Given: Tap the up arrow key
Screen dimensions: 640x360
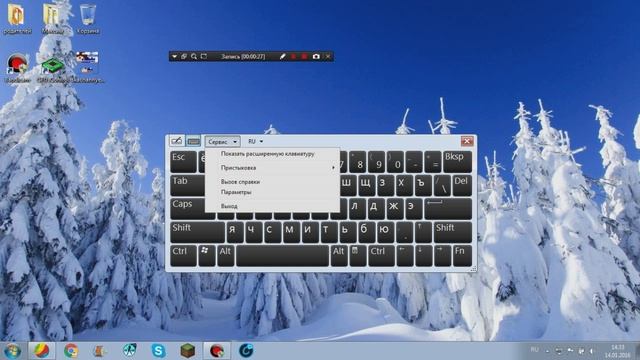Looking at the screenshot, I should tap(424, 232).
